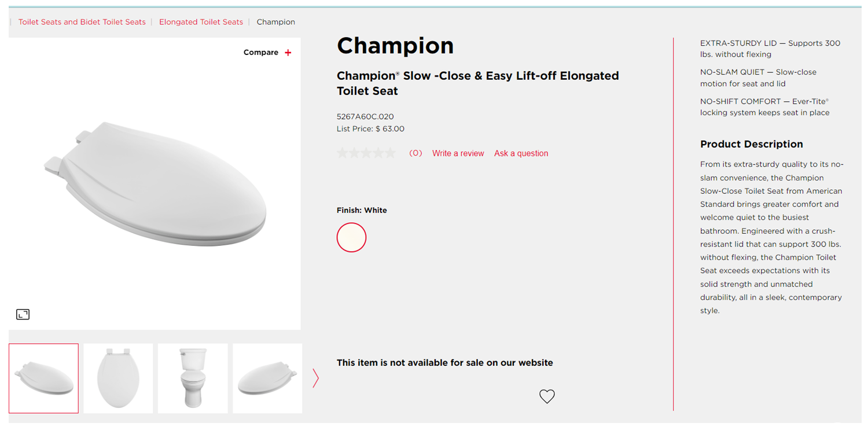The image size is (868, 434).
Task: Select the first angled seat thumbnail
Action: [x=43, y=378]
